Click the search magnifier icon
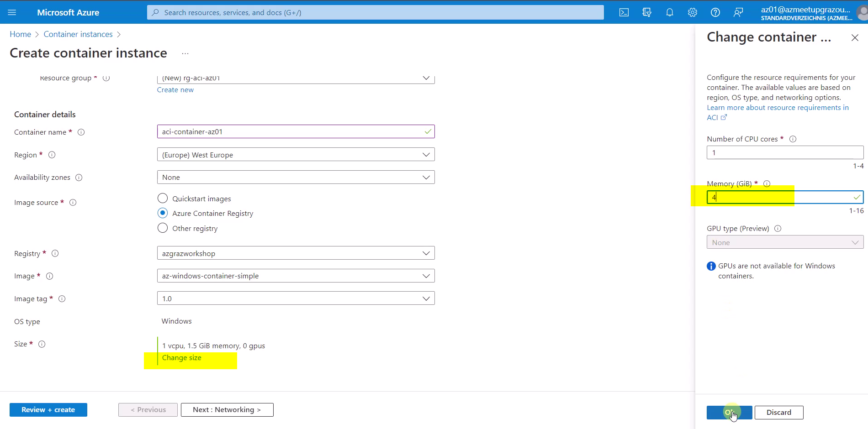Image resolution: width=868 pixels, height=429 pixels. (155, 12)
